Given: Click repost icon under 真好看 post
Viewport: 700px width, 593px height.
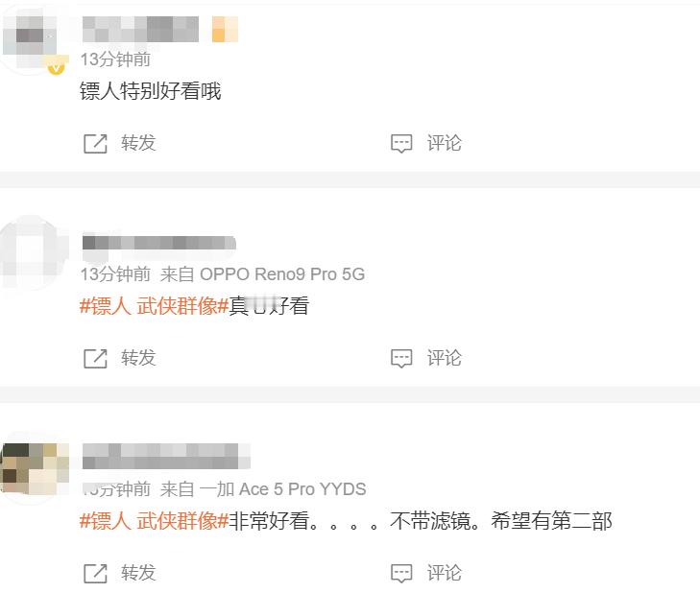Looking at the screenshot, I should pos(95,358).
